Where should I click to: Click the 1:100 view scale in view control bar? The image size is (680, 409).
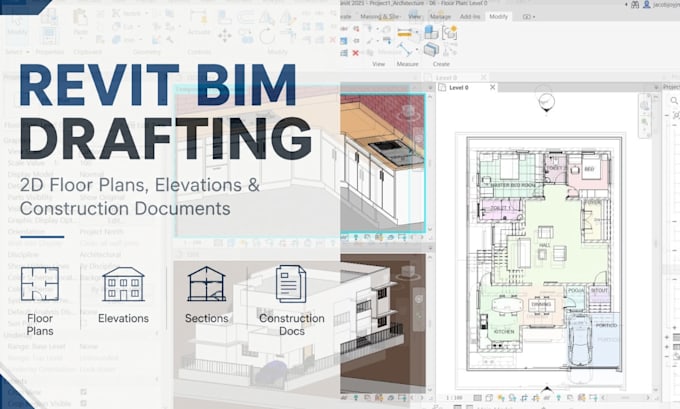click(x=454, y=398)
